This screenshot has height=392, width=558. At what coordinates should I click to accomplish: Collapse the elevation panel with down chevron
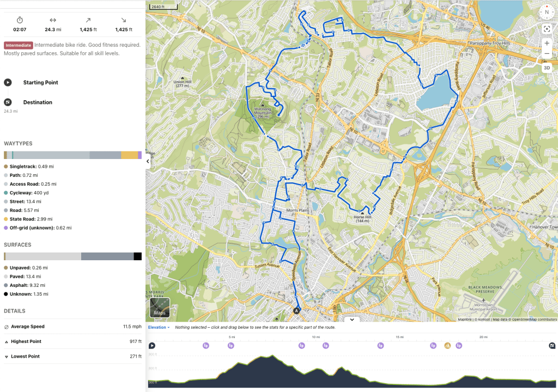point(352,320)
